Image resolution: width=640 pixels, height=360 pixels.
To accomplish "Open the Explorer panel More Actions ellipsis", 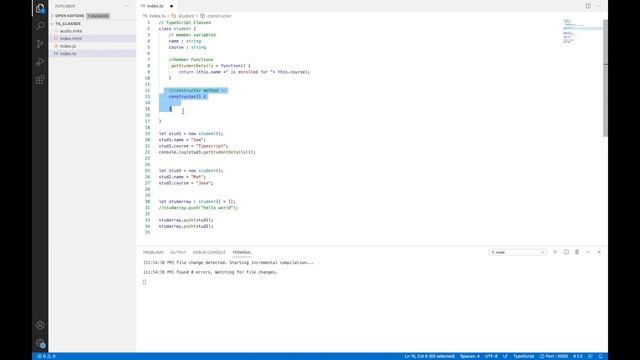I will (127, 6).
